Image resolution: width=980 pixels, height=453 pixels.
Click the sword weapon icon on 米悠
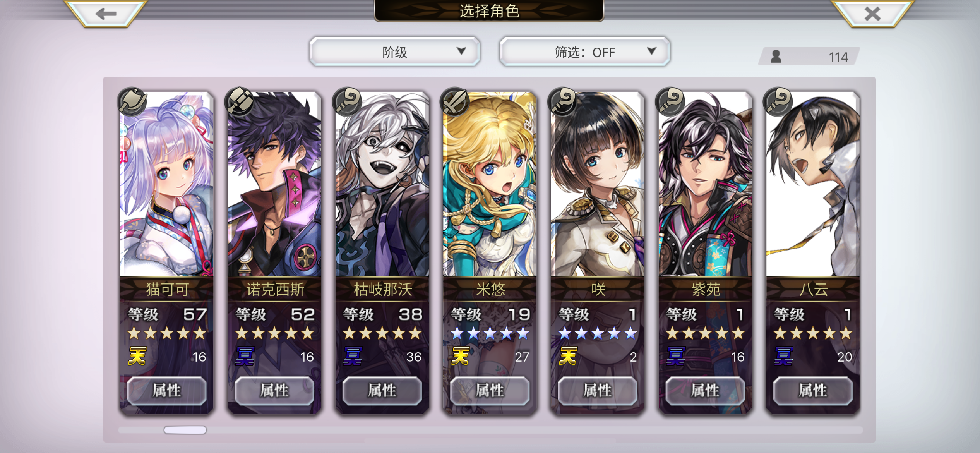pyautogui.click(x=455, y=102)
